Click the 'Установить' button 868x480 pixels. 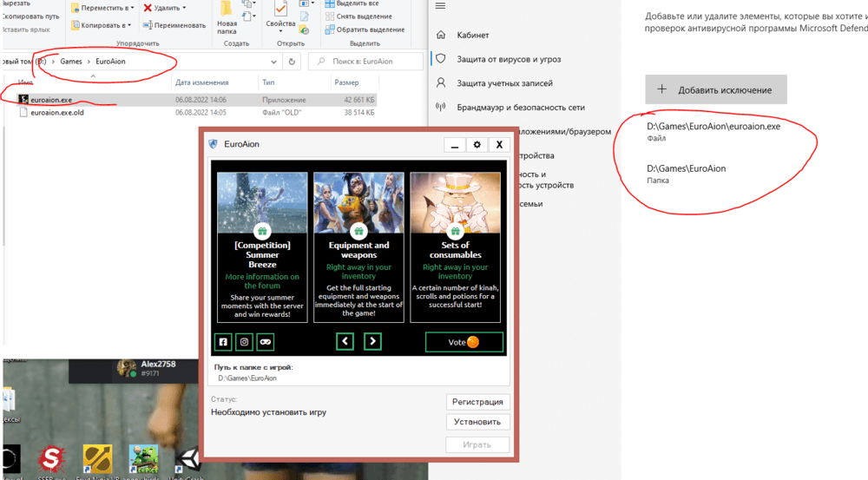[477, 422]
